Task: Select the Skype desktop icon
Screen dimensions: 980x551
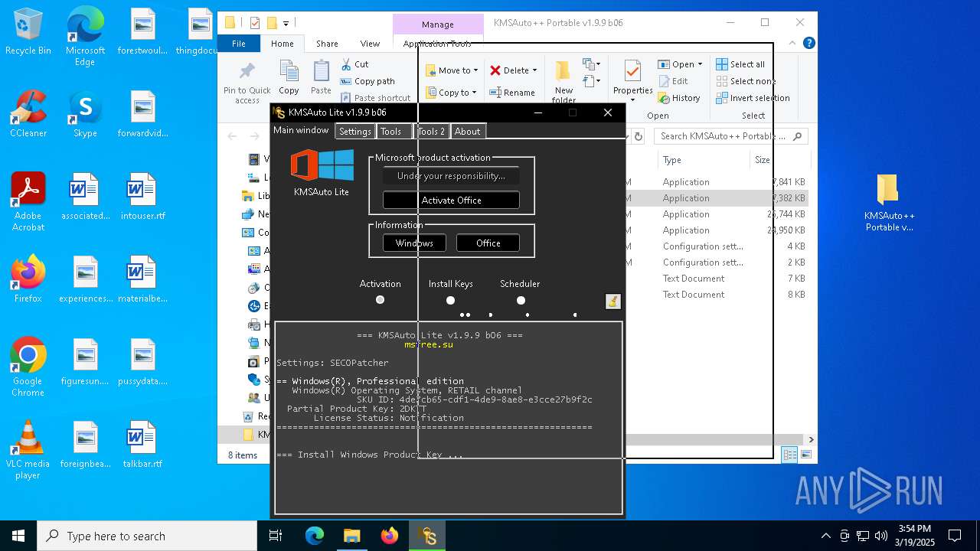Action: tap(85, 115)
